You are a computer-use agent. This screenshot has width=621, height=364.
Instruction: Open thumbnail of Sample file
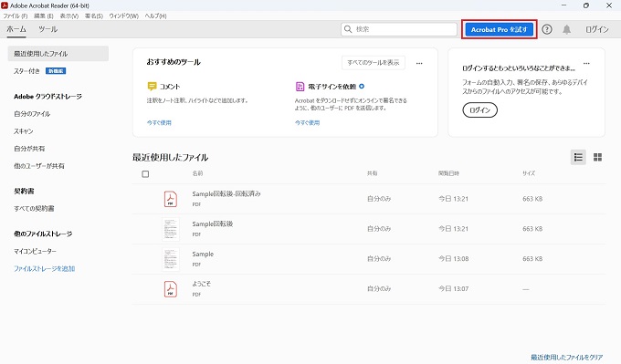click(171, 259)
